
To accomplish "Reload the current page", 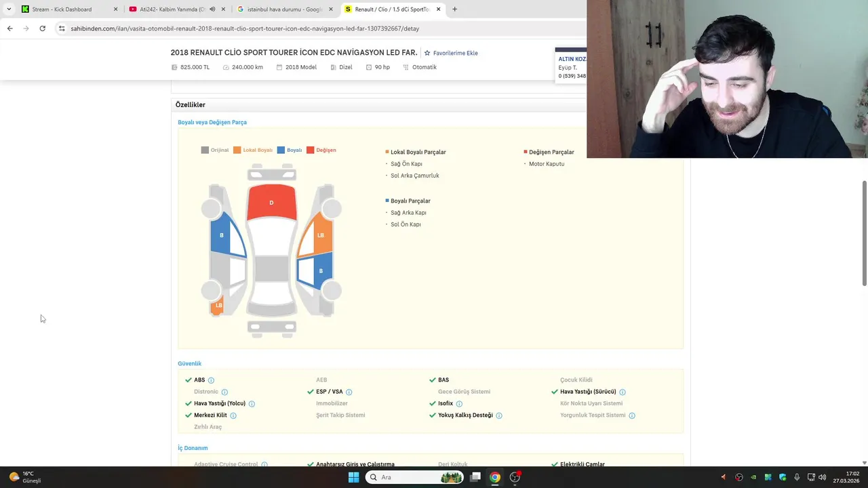I will click(x=42, y=28).
